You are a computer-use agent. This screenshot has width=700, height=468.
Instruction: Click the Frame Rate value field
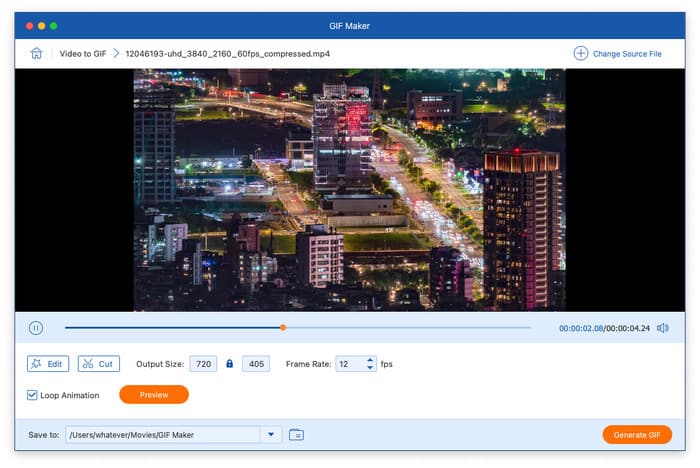349,364
